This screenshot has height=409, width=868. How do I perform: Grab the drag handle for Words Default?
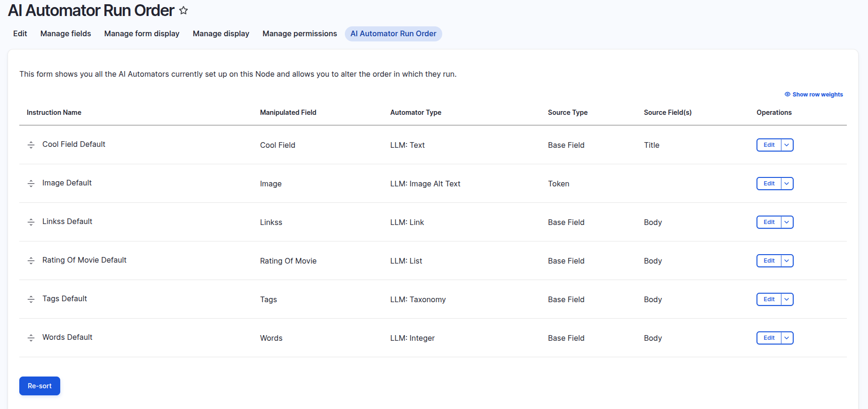pos(31,338)
